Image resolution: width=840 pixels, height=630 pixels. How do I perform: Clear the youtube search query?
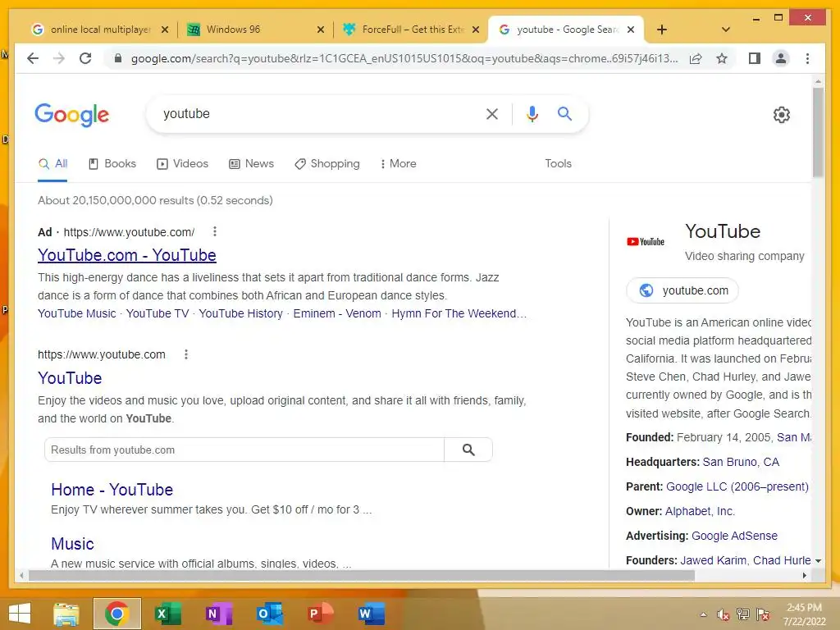(x=492, y=114)
